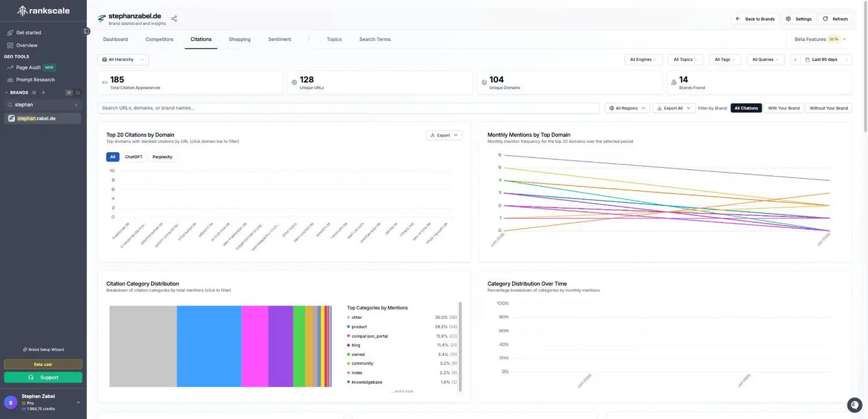Click Back to Brands button

(x=755, y=19)
